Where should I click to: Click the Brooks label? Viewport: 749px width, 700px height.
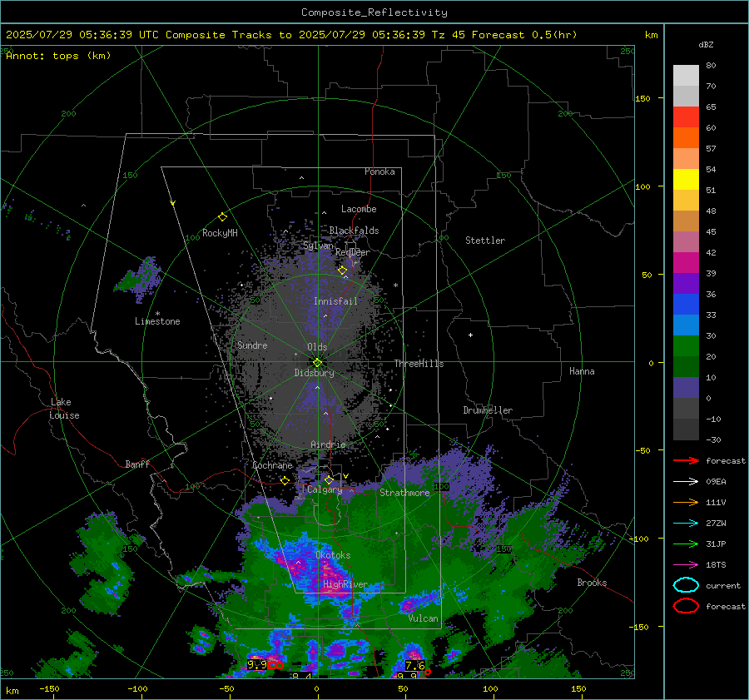592,583
